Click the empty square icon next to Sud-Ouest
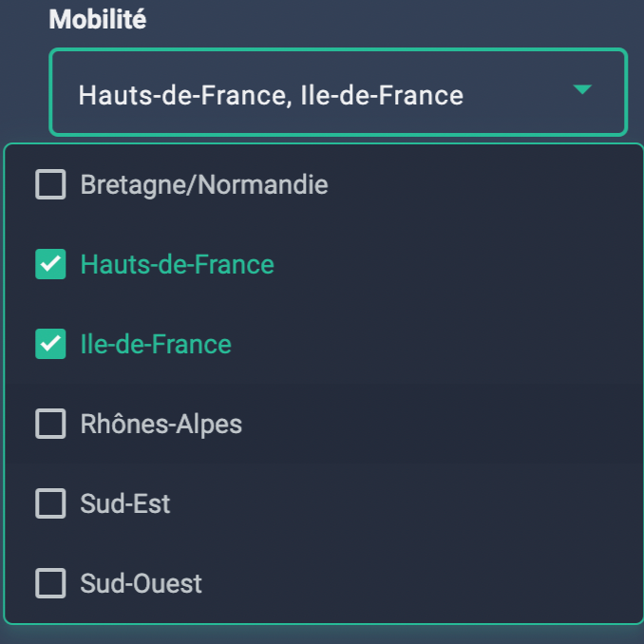 pos(50,583)
